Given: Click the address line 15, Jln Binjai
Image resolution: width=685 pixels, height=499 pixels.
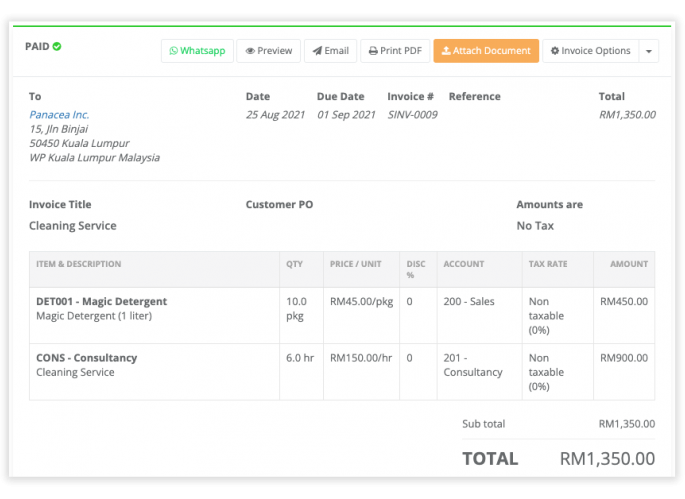Looking at the screenshot, I should pos(59,129).
